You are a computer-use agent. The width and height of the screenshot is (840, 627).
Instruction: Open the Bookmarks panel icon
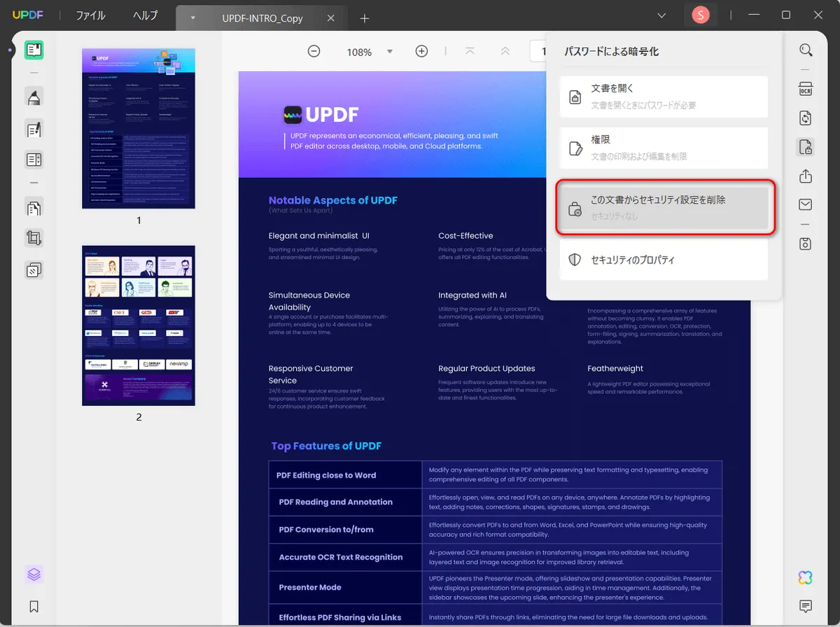pyautogui.click(x=34, y=606)
